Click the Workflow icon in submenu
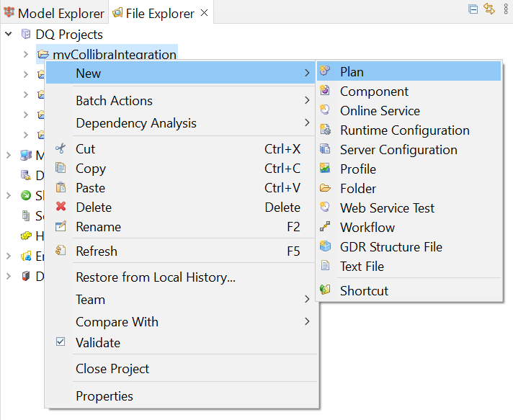Screen dimensions: 513x420 (326, 228)
